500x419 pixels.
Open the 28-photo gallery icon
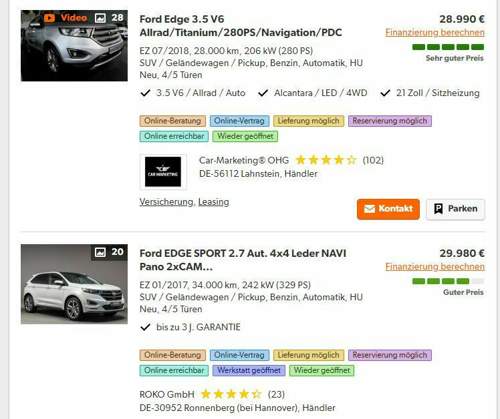[100, 18]
